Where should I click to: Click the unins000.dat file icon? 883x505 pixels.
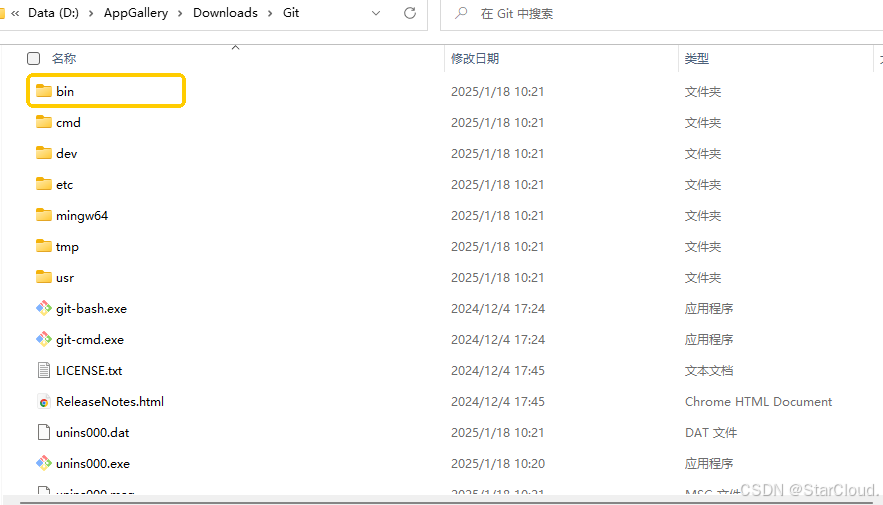(43, 432)
